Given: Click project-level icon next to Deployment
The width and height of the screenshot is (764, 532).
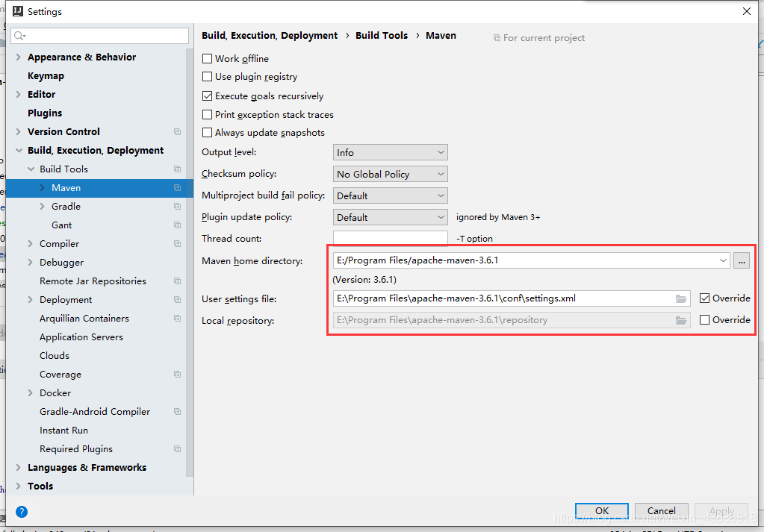Looking at the screenshot, I should click(177, 300).
